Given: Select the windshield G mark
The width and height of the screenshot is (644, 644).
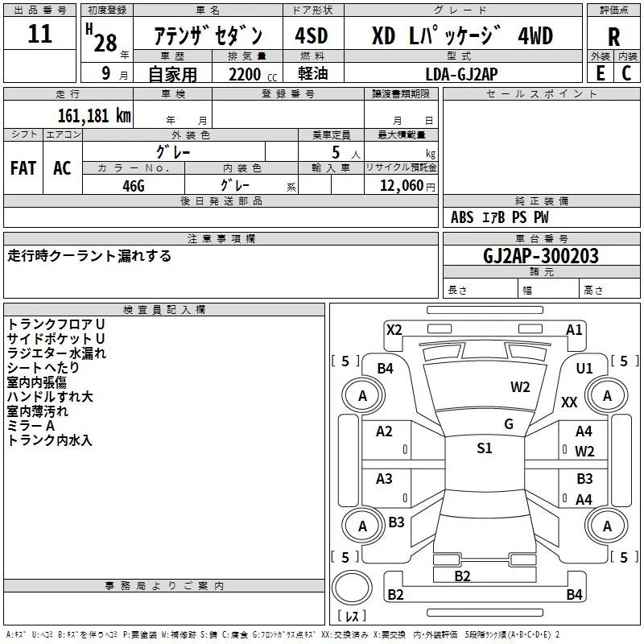Looking at the screenshot, I should pos(509,424).
